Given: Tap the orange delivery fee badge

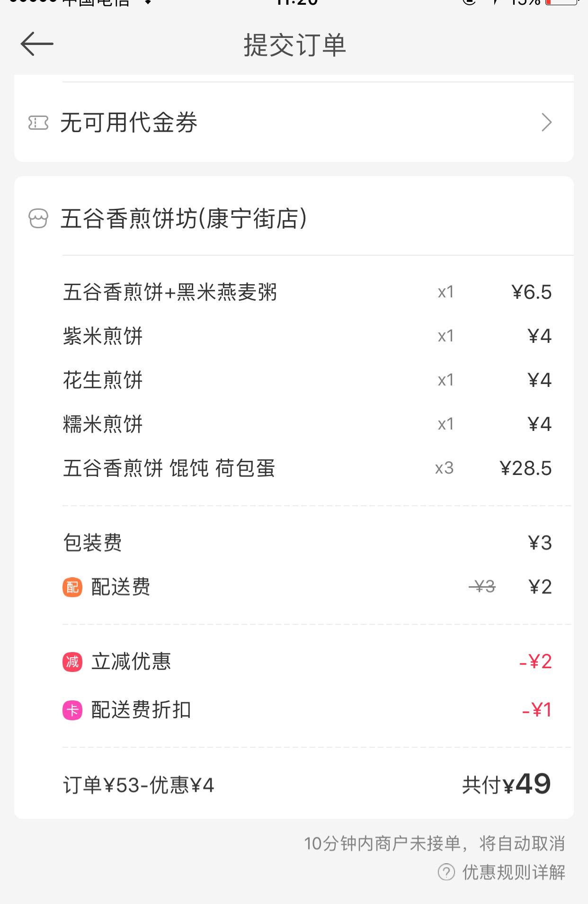Looking at the screenshot, I should (72, 587).
